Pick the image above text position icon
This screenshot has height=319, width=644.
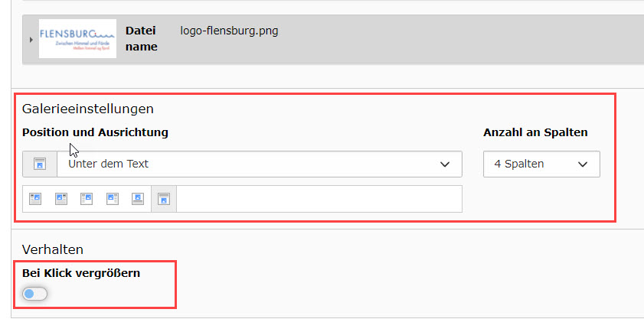click(138, 199)
